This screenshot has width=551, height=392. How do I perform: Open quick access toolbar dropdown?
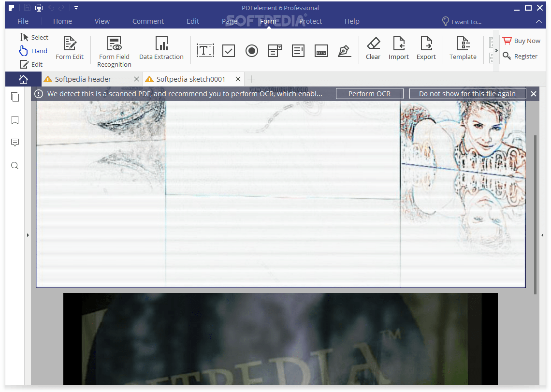(x=76, y=8)
